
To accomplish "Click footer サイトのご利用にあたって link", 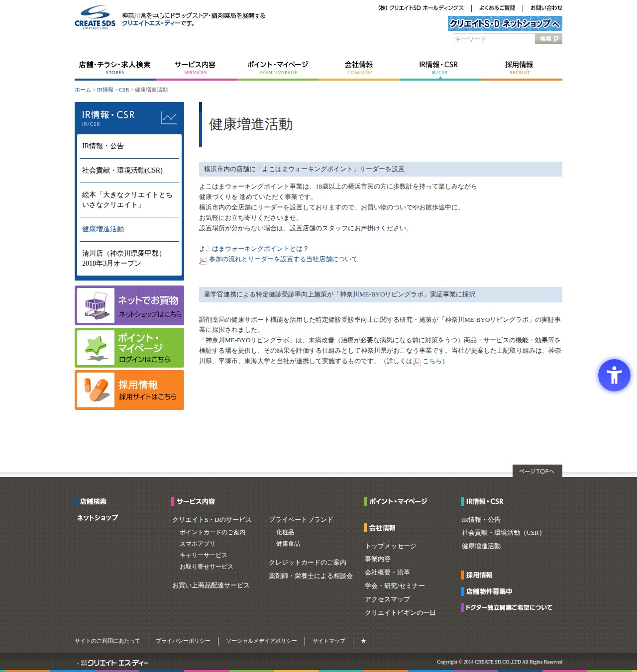I will [107, 641].
